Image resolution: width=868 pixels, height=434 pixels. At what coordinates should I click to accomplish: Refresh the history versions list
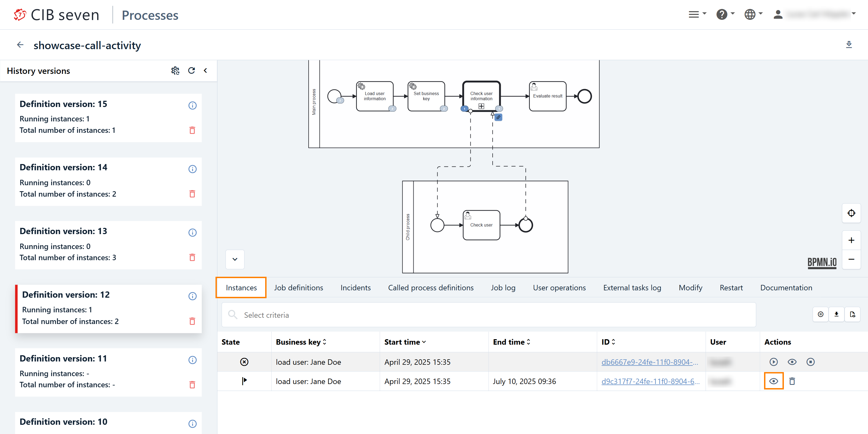(x=191, y=71)
